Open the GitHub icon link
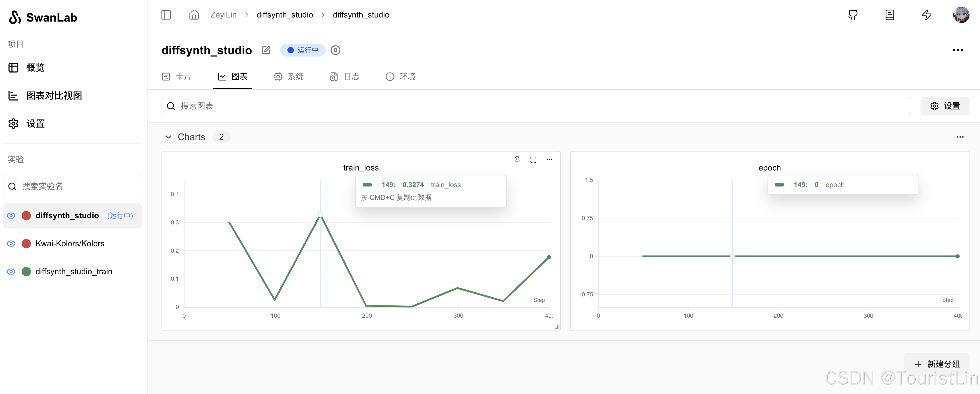The image size is (980, 394). click(x=853, y=15)
